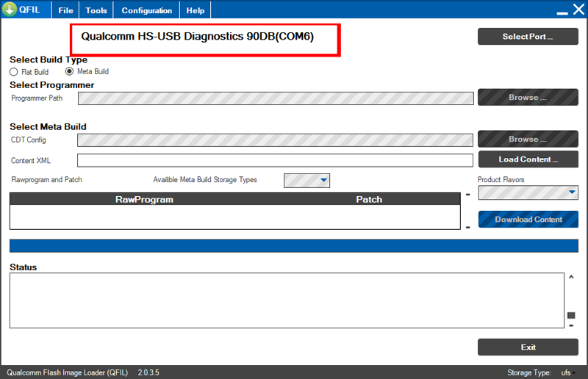This screenshot has width=588, height=379.
Task: Click the Content XML input field
Action: [x=275, y=160]
